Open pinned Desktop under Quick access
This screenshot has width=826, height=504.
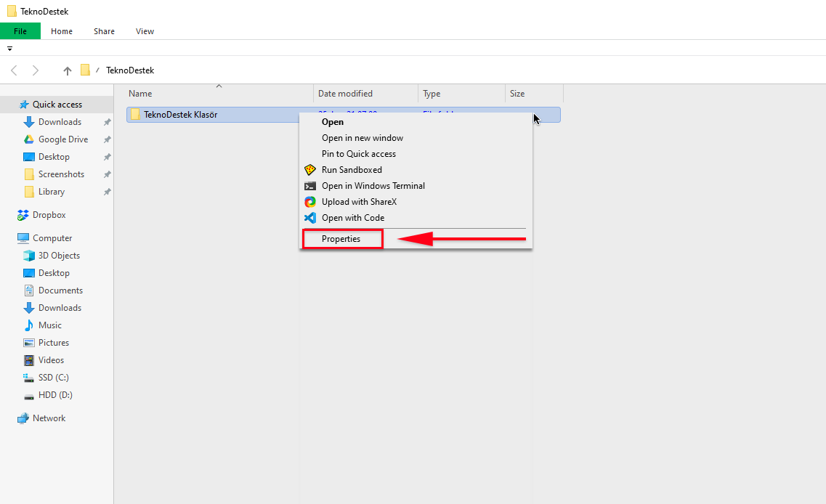pos(54,156)
